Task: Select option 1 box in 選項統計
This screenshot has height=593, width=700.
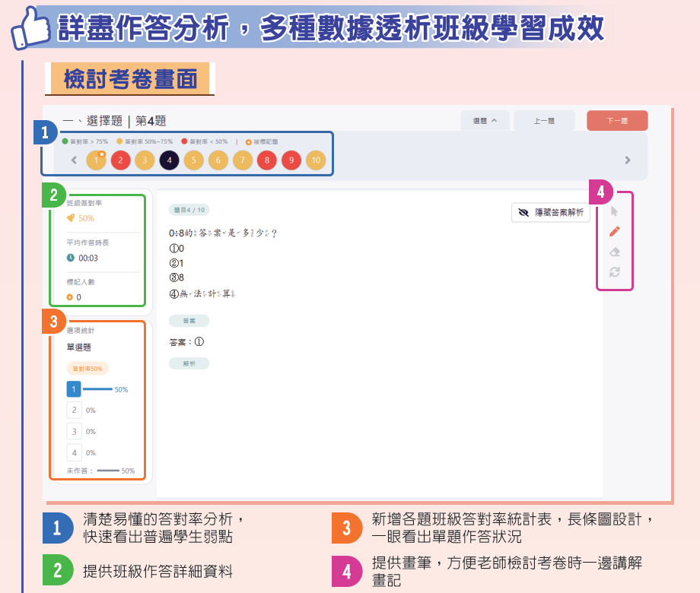Action: pos(74,389)
